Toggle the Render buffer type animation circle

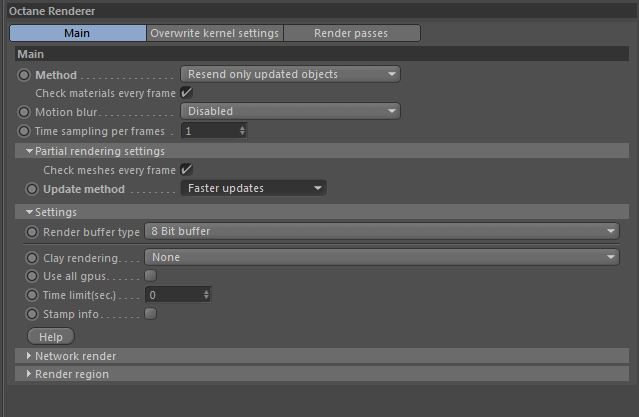(32, 232)
